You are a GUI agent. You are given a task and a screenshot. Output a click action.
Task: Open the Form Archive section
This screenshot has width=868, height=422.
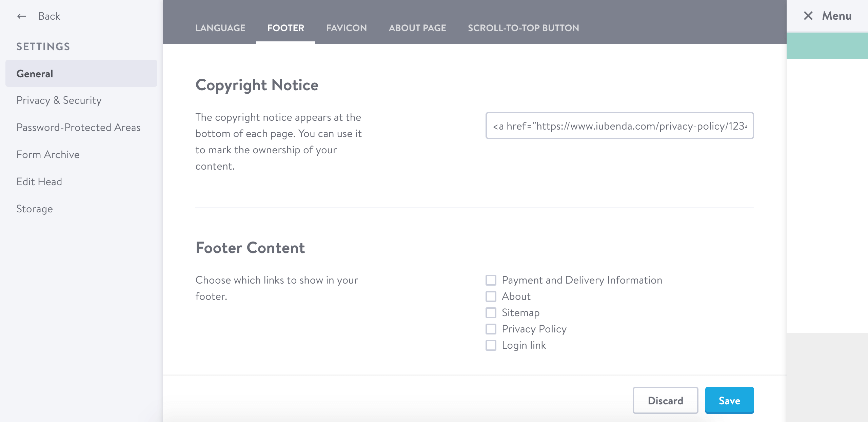48,155
